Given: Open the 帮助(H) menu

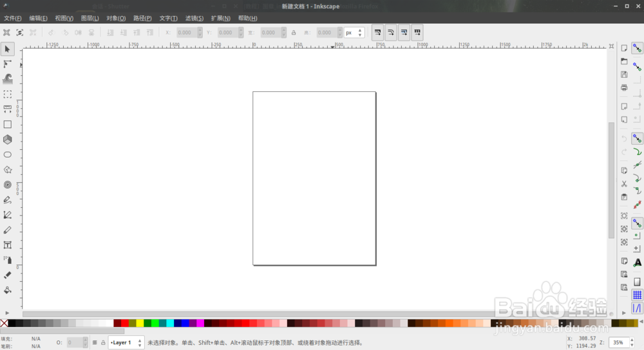Looking at the screenshot, I should 248,18.
